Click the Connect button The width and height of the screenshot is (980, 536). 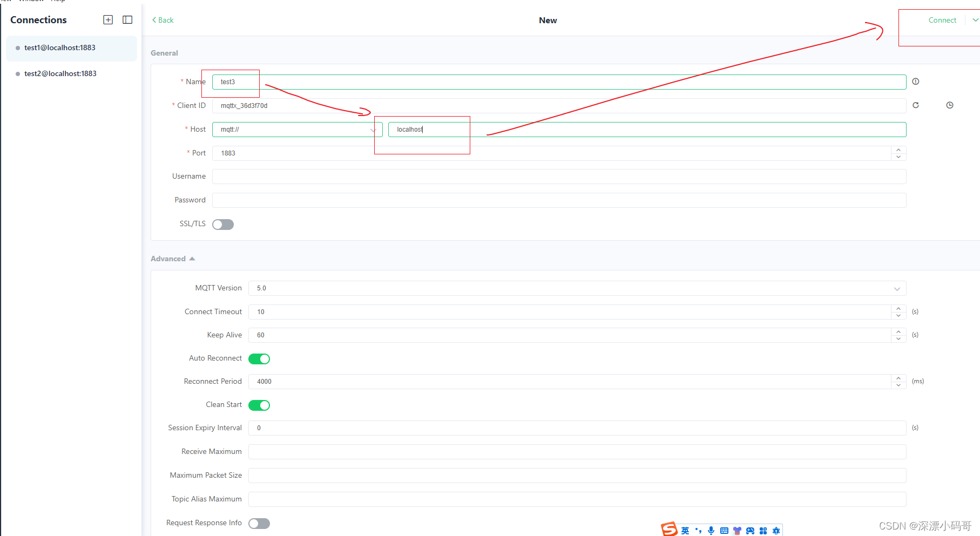(942, 20)
